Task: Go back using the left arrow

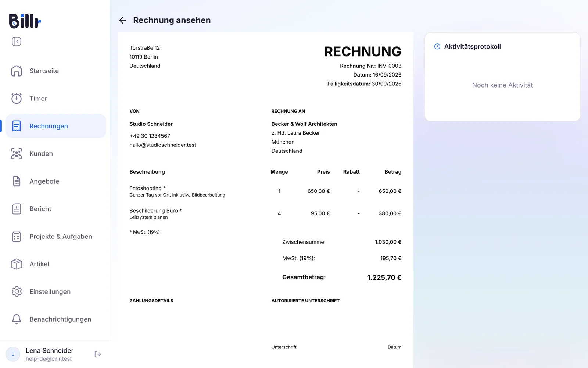Action: point(123,20)
